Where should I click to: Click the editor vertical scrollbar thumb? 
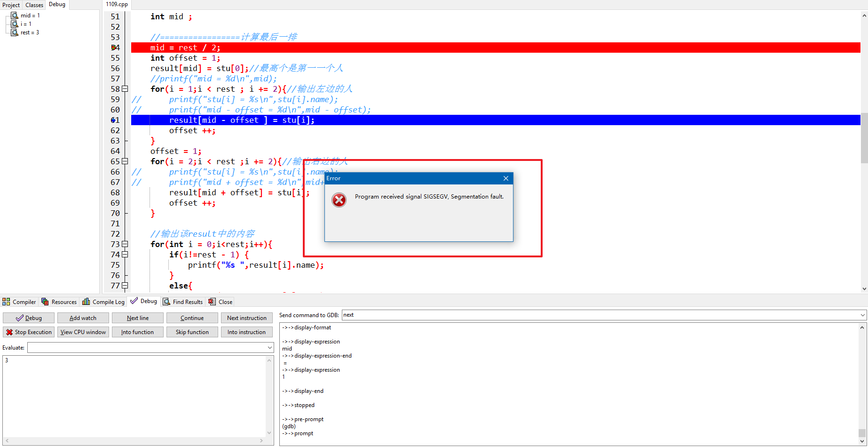[864, 138]
